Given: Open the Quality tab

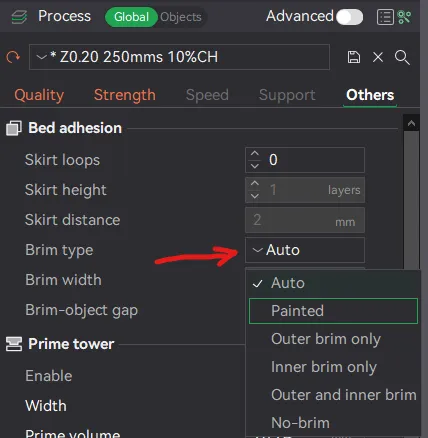Looking at the screenshot, I should click(39, 95).
